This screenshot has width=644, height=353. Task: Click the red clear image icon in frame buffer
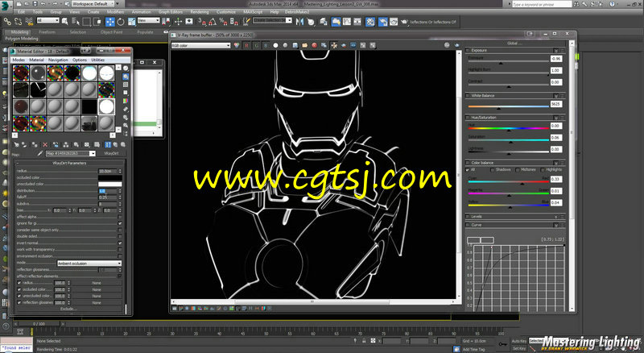[314, 45]
